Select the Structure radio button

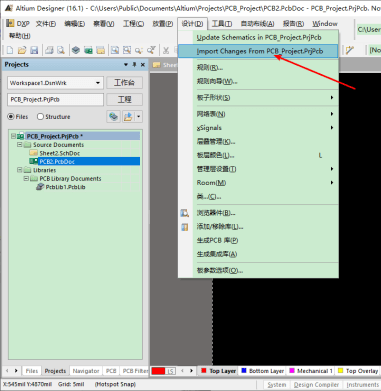pos(40,117)
